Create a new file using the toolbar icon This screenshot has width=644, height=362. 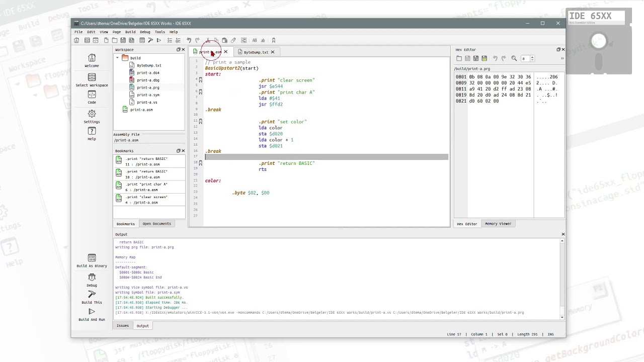pos(106,40)
